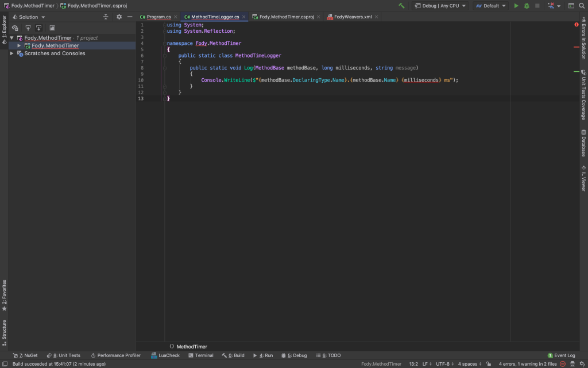Image resolution: width=588 pixels, height=368 pixels.
Task: Click the run-window icon next to Search
Action: (x=571, y=6)
